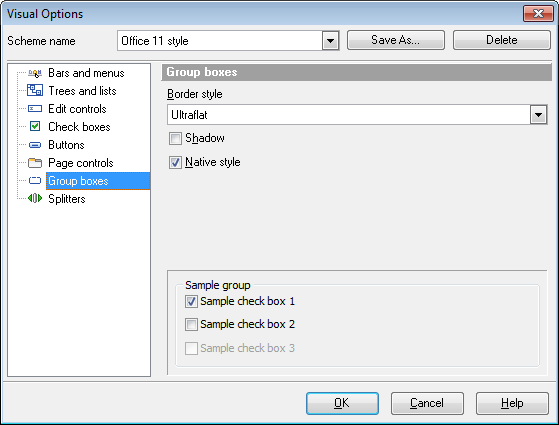Viewport: 559px width, 425px height.
Task: Enable the Shadow checkbox
Action: (175, 138)
